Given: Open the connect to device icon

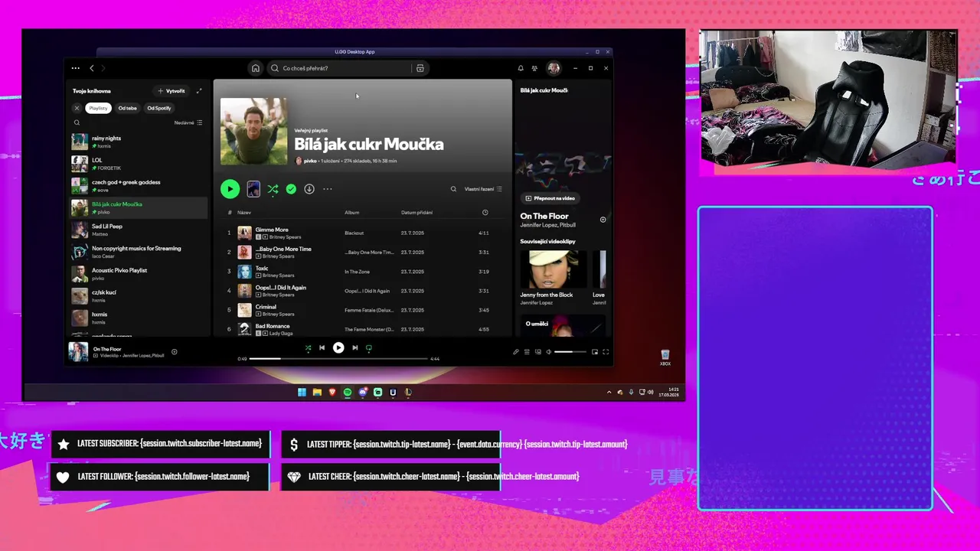Looking at the screenshot, I should pos(538,352).
